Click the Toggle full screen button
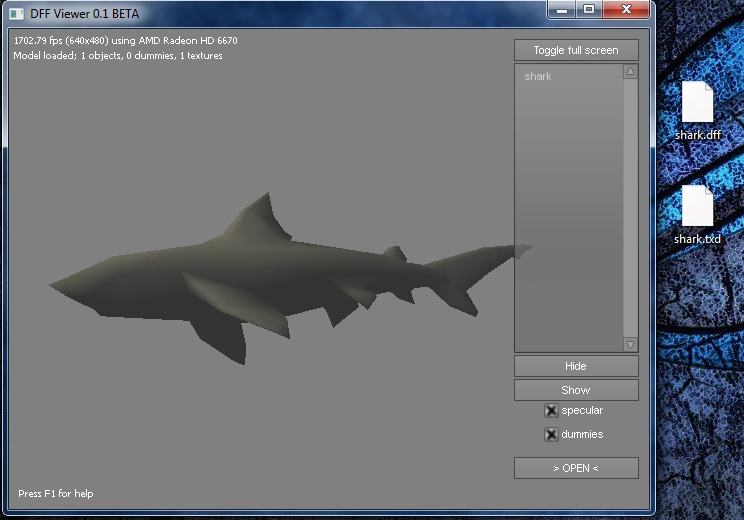 pos(576,50)
